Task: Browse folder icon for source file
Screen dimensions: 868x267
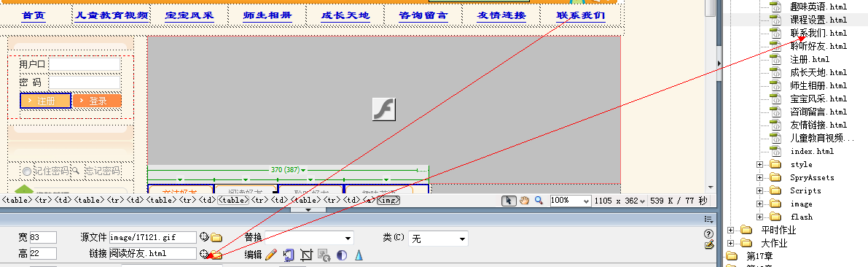Action: click(x=216, y=238)
